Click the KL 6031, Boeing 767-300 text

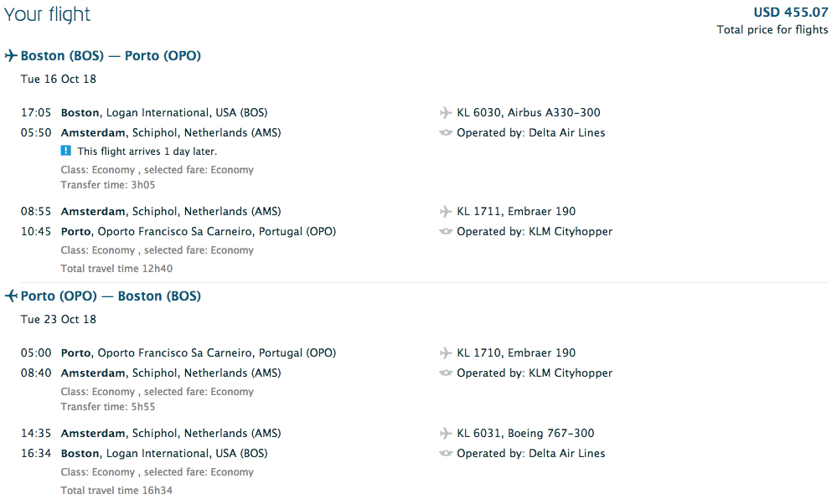[525, 434]
